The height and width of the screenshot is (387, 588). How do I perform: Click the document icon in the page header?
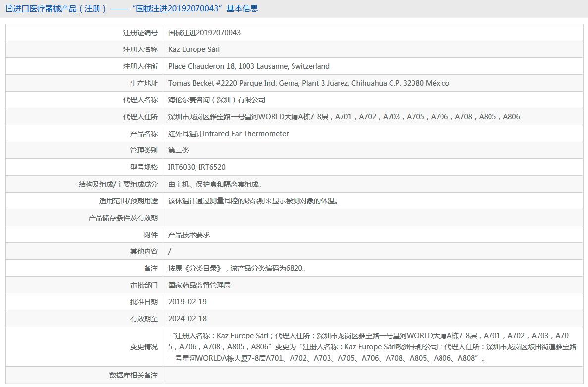pos(9,8)
